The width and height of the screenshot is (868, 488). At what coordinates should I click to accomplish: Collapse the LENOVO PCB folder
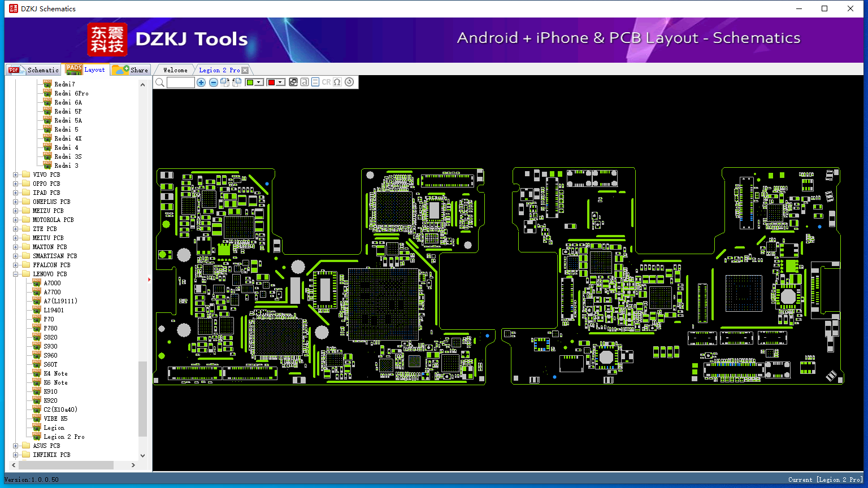click(x=16, y=274)
